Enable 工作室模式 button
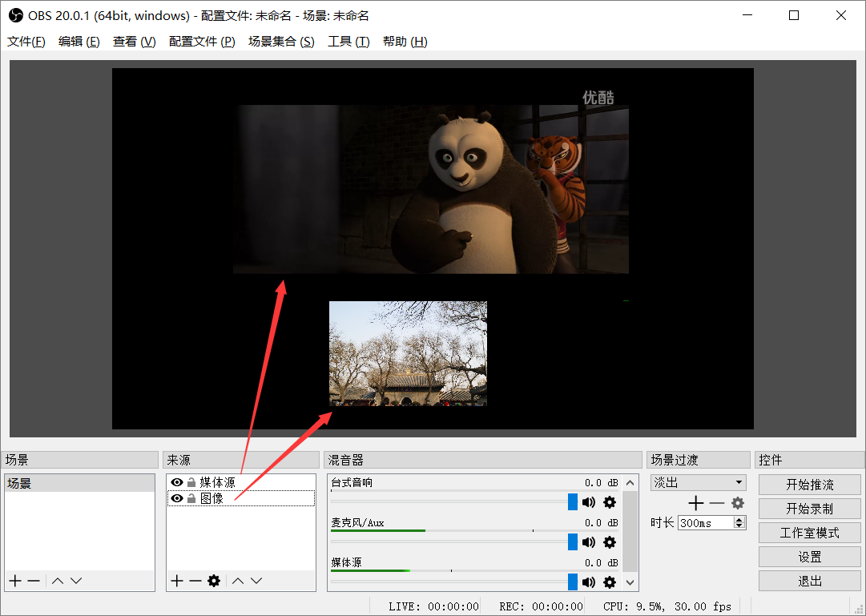 pyautogui.click(x=810, y=533)
